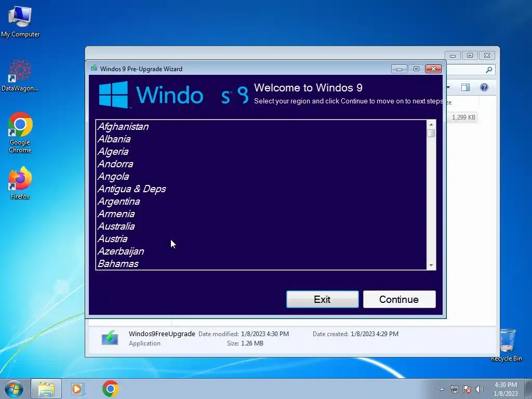
Task: Open Explorer help question mark icon
Action: coord(484,87)
